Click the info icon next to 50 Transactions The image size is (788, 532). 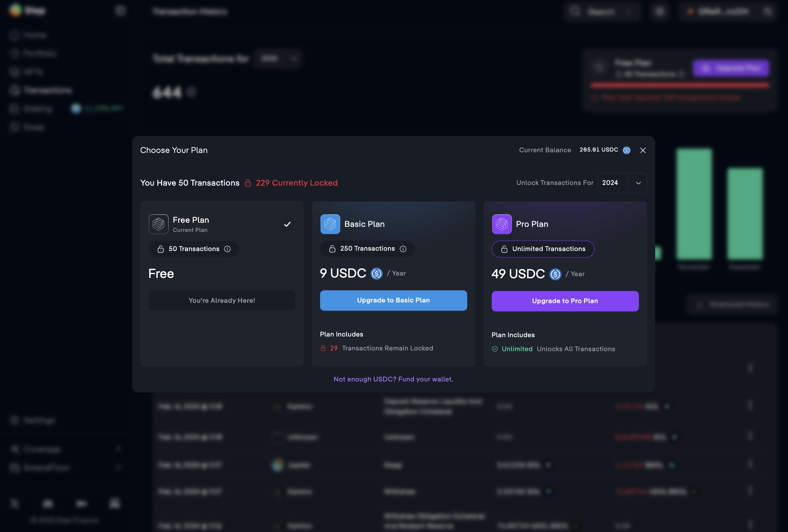point(227,249)
